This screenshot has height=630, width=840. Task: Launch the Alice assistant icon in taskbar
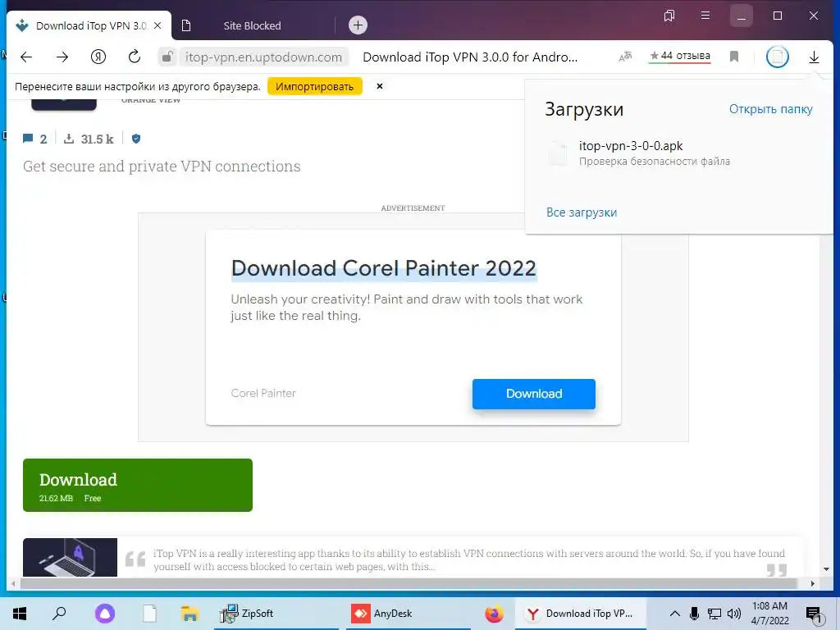coord(105,614)
